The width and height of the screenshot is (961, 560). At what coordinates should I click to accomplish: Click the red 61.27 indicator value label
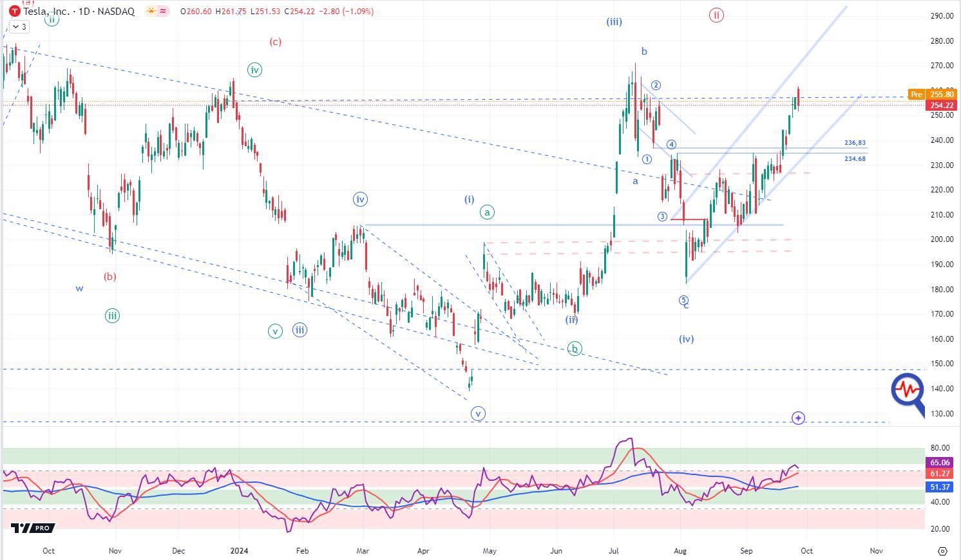[941, 474]
